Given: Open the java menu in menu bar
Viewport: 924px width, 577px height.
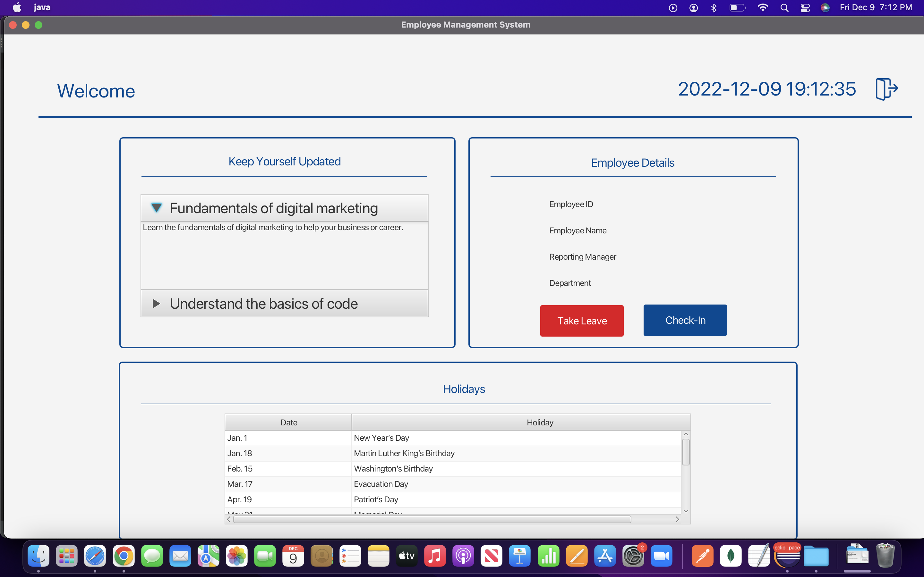Looking at the screenshot, I should 42,8.
